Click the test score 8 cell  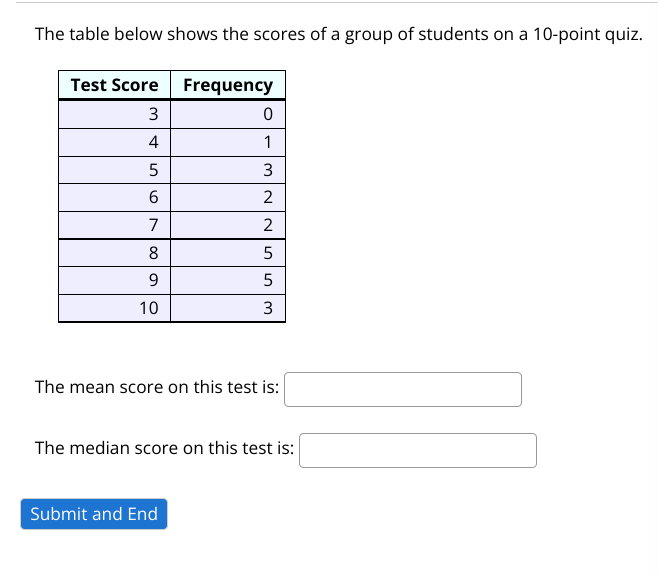(x=115, y=253)
